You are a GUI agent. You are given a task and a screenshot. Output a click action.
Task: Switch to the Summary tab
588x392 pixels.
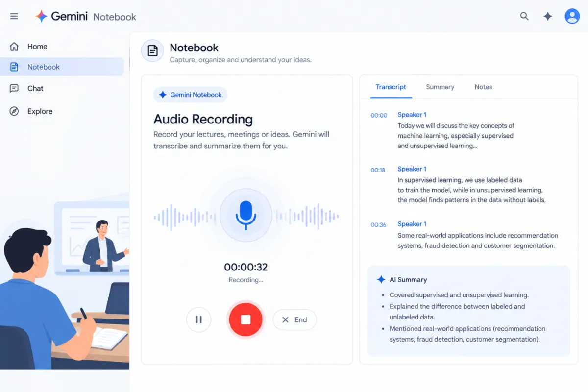click(x=440, y=87)
